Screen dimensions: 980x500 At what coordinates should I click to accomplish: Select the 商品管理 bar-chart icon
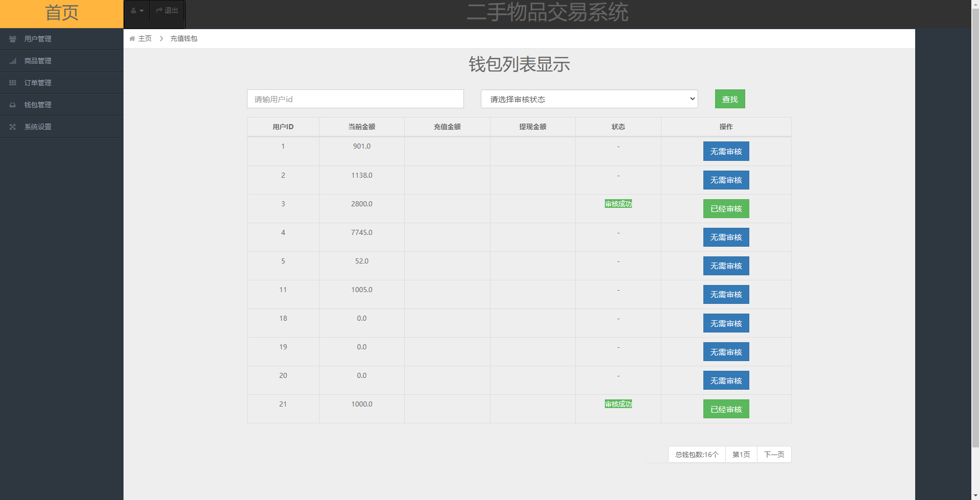click(x=13, y=60)
